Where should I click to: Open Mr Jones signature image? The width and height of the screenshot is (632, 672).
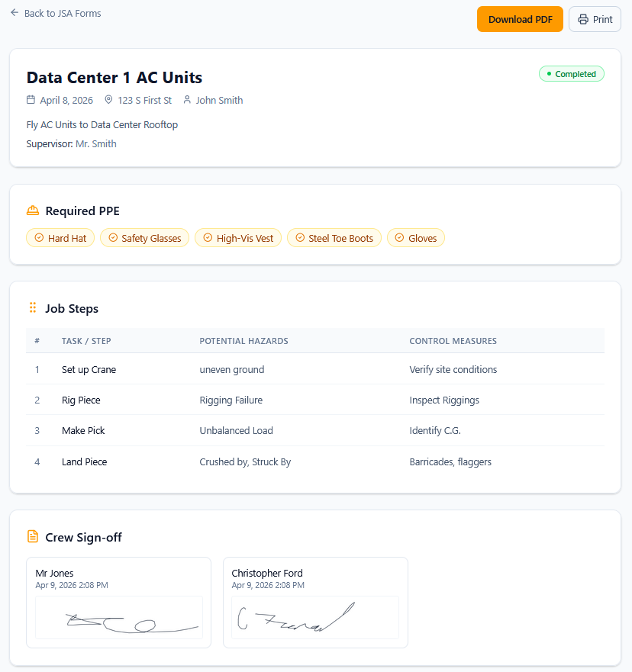click(118, 618)
